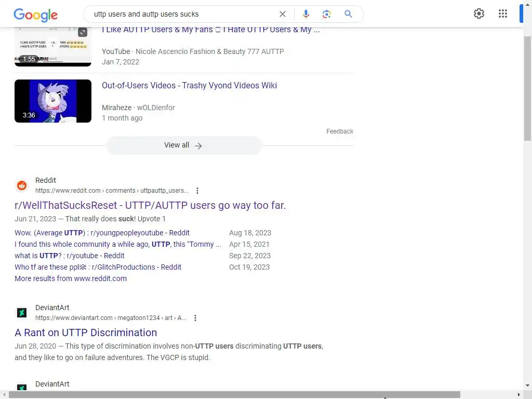
Task: Click the 'Aug 18, 2023' date text
Action: point(250,233)
